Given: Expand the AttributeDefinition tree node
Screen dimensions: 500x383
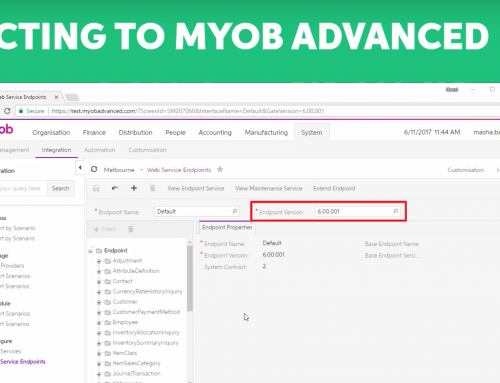Looking at the screenshot, I should pos(99,272).
